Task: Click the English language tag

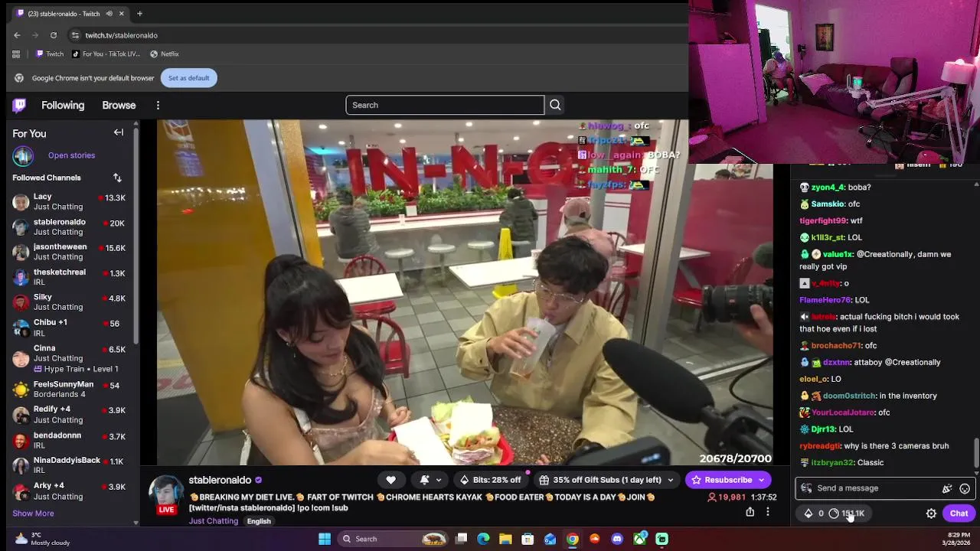Action: click(259, 521)
